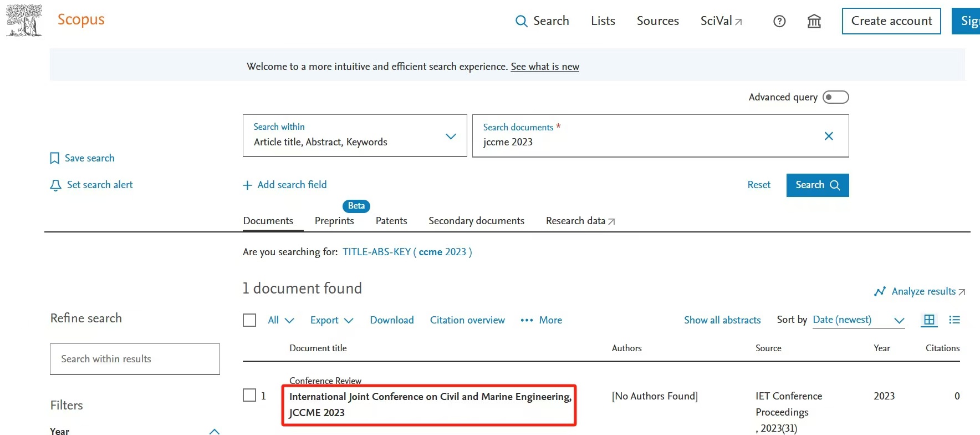Select checkbox for document result 1
This screenshot has width=980, height=435.
coord(249,395)
